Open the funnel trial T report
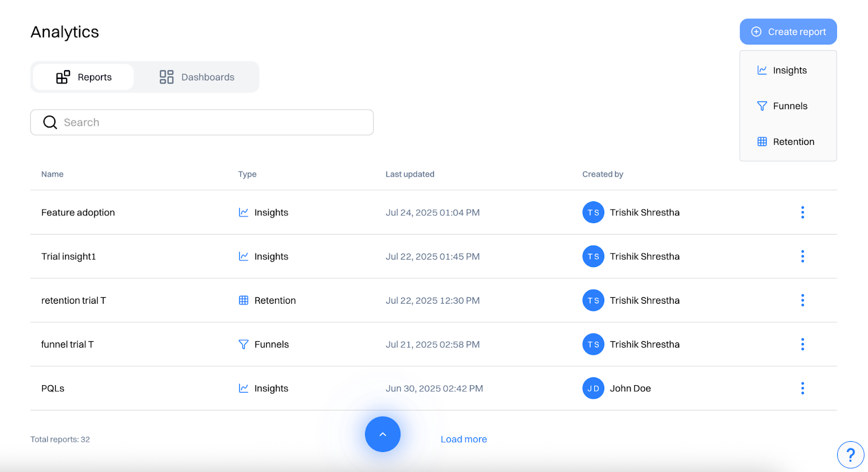868x472 pixels. pos(67,345)
